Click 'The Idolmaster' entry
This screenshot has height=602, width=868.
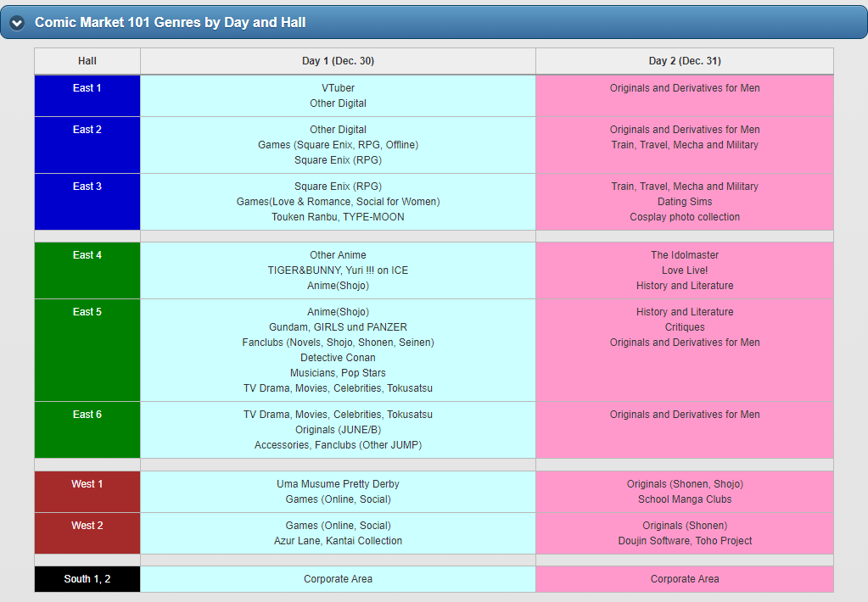[685, 255]
